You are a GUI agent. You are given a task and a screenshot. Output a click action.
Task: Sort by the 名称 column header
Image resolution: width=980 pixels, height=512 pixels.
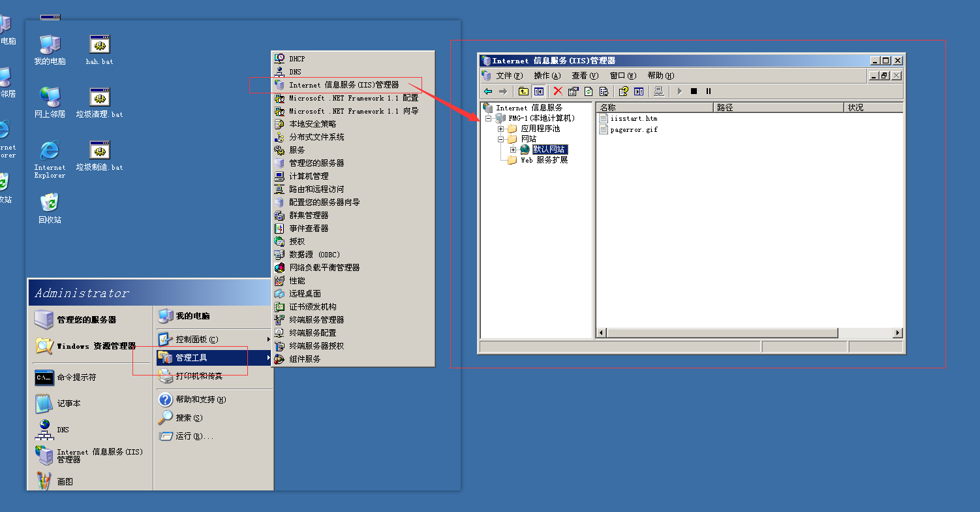655,108
